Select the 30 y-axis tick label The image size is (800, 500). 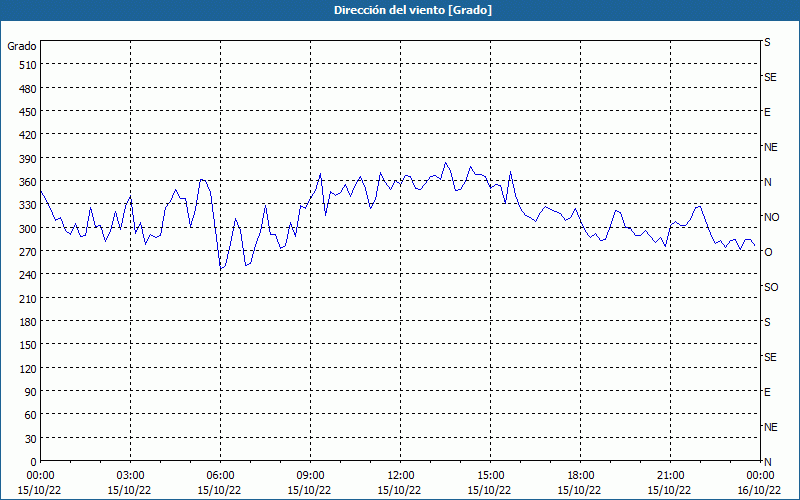[x=31, y=439]
